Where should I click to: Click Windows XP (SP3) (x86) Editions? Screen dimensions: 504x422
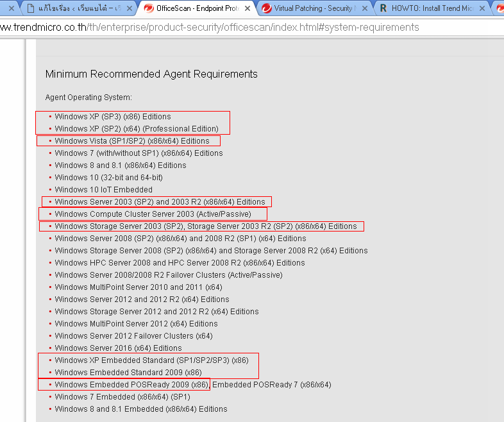click(113, 116)
